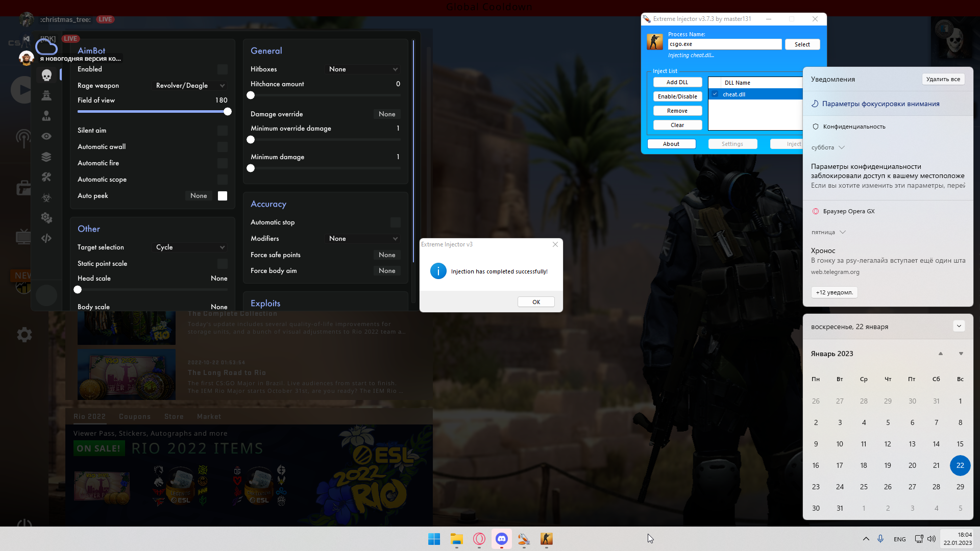Go to previous month in calendar
Viewport: 980px width, 551px height.
click(x=941, y=354)
